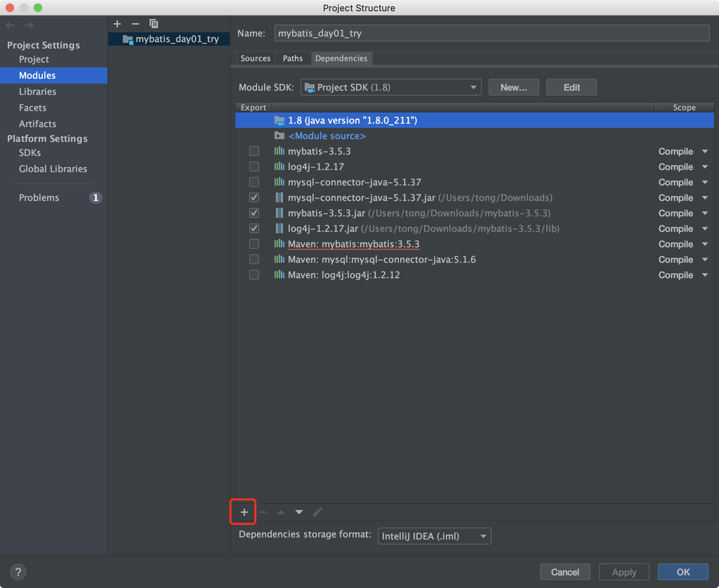Click the module Name text field
The image size is (719, 588).
[492, 33]
